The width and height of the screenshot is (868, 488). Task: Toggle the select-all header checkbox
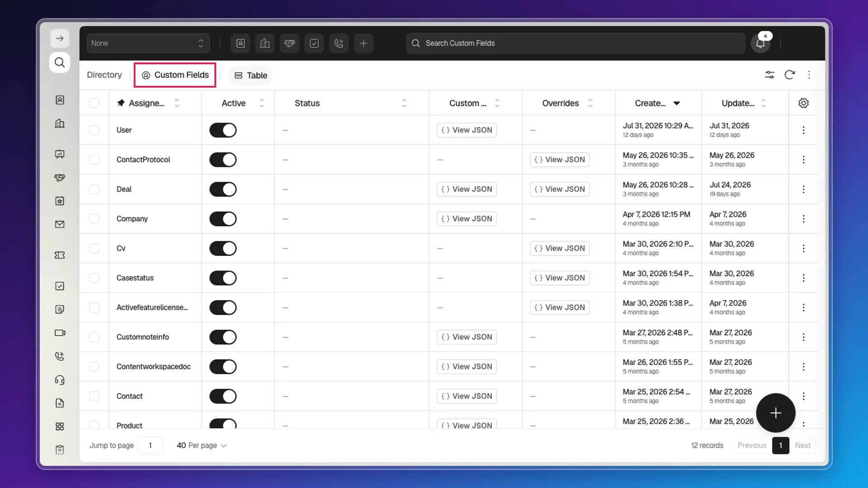[x=94, y=103]
